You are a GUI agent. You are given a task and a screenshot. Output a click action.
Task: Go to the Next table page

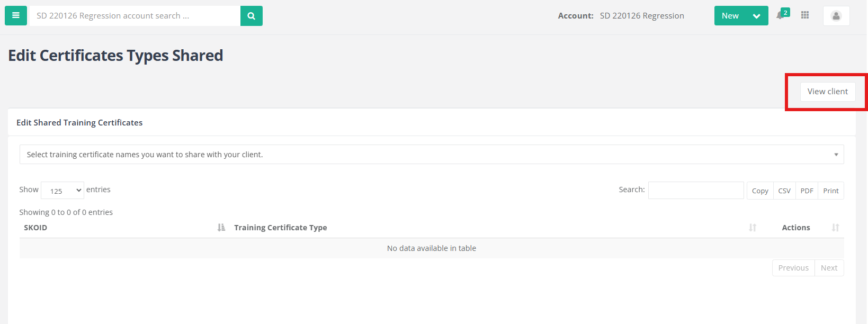point(829,268)
